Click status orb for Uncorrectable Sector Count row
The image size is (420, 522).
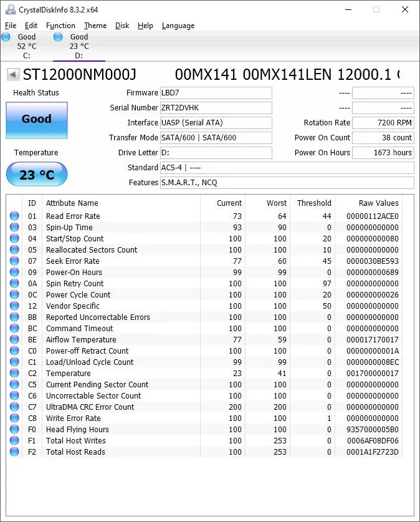(14, 395)
